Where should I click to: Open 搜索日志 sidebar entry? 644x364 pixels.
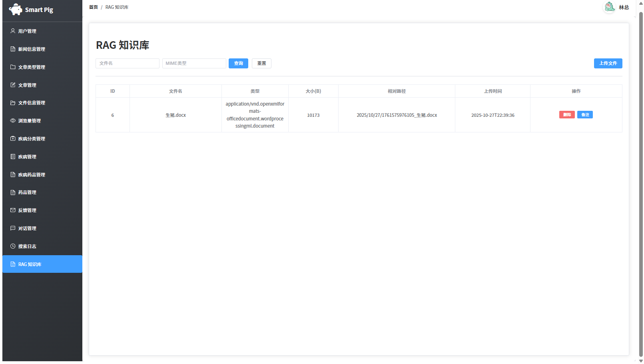pos(42,246)
